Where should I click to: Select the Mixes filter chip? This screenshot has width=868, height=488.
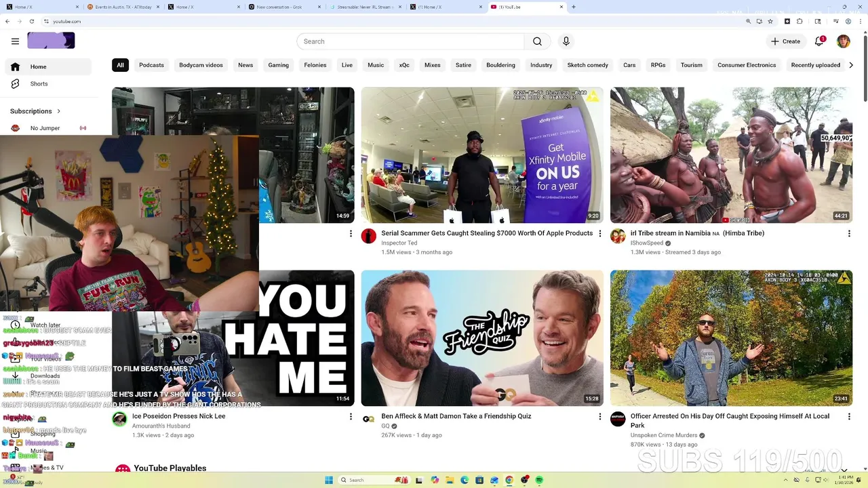[433, 65]
